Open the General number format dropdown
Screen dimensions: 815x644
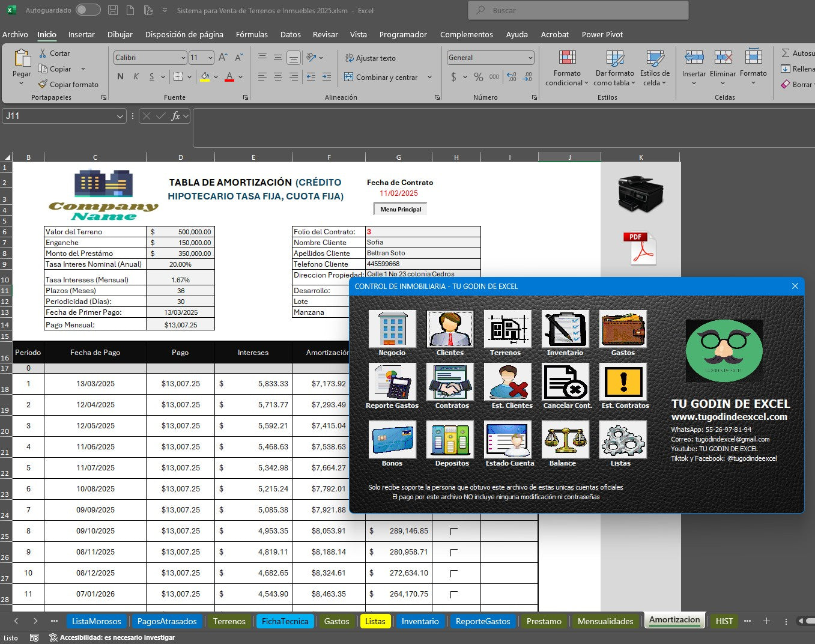click(x=531, y=57)
